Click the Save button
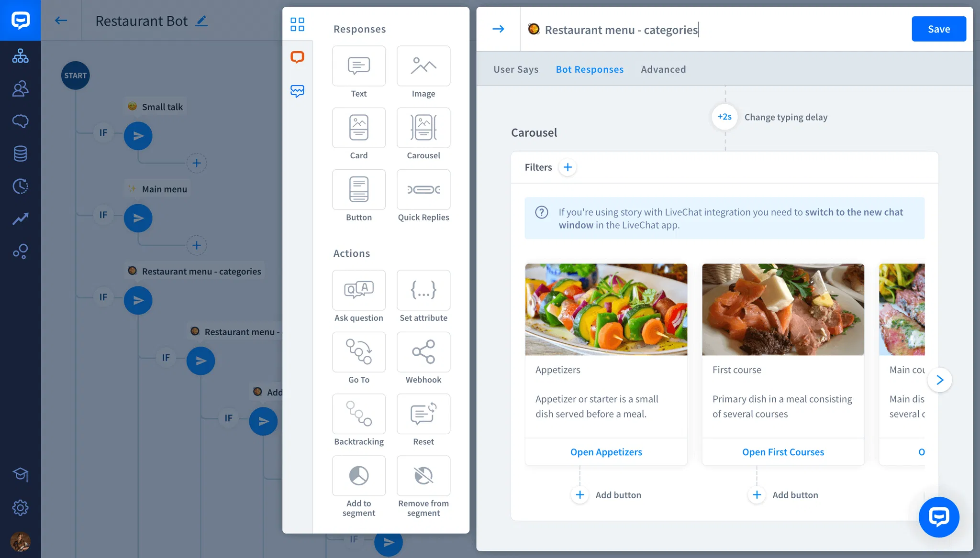This screenshot has width=980, height=558. pyautogui.click(x=938, y=29)
